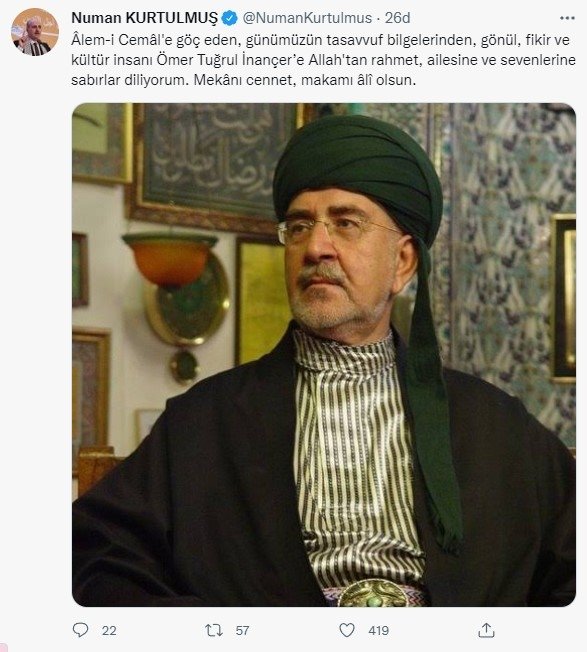Click the 419 likes count

coord(378,630)
